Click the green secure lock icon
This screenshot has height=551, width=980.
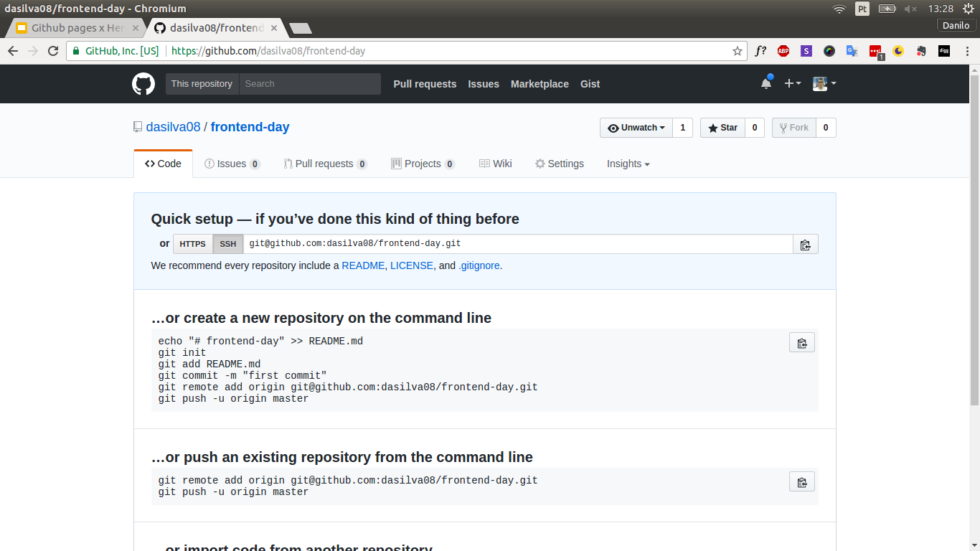click(76, 51)
